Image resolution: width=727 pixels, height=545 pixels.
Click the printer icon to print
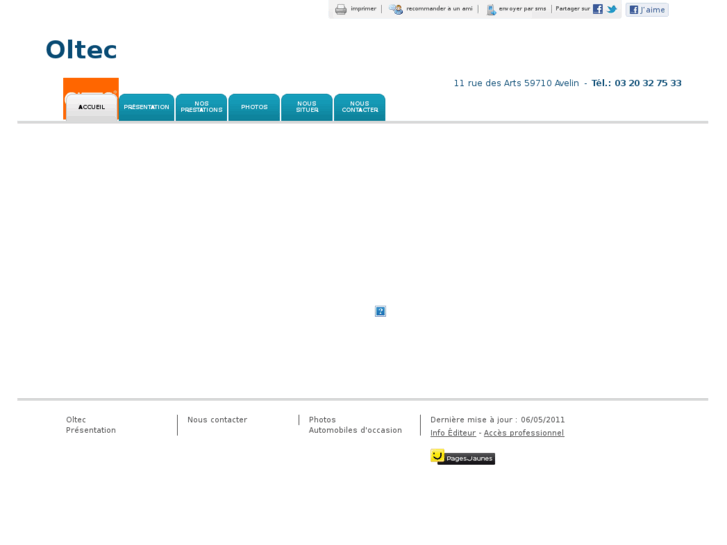click(341, 9)
